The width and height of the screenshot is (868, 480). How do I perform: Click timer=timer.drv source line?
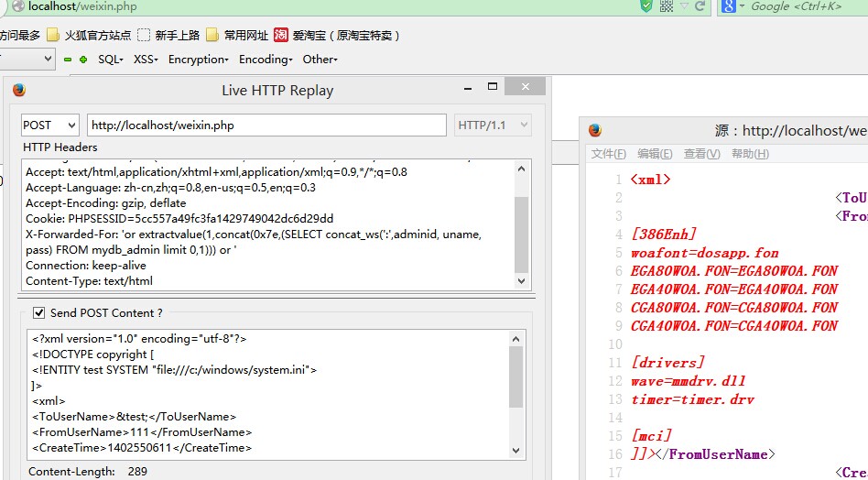[x=692, y=399]
